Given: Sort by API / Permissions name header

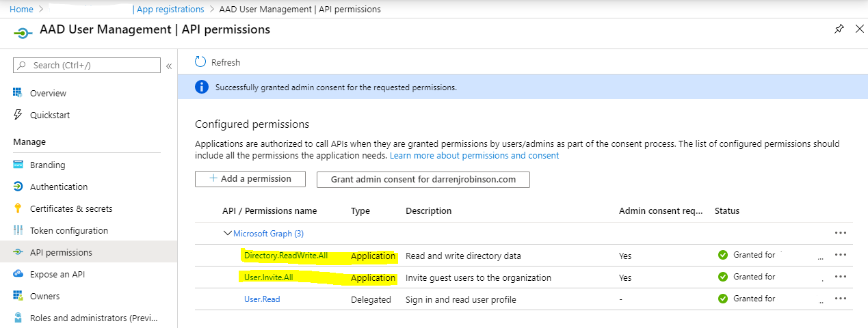Looking at the screenshot, I should pos(269,210).
